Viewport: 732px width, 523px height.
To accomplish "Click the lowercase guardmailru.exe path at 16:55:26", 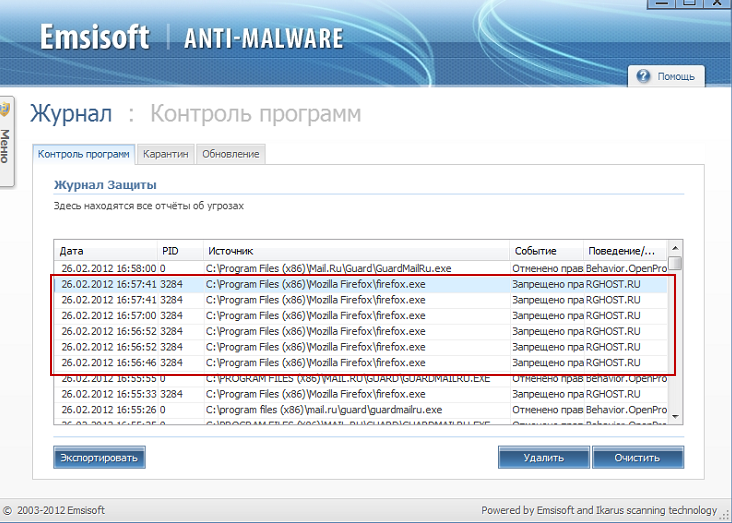I will [324, 410].
